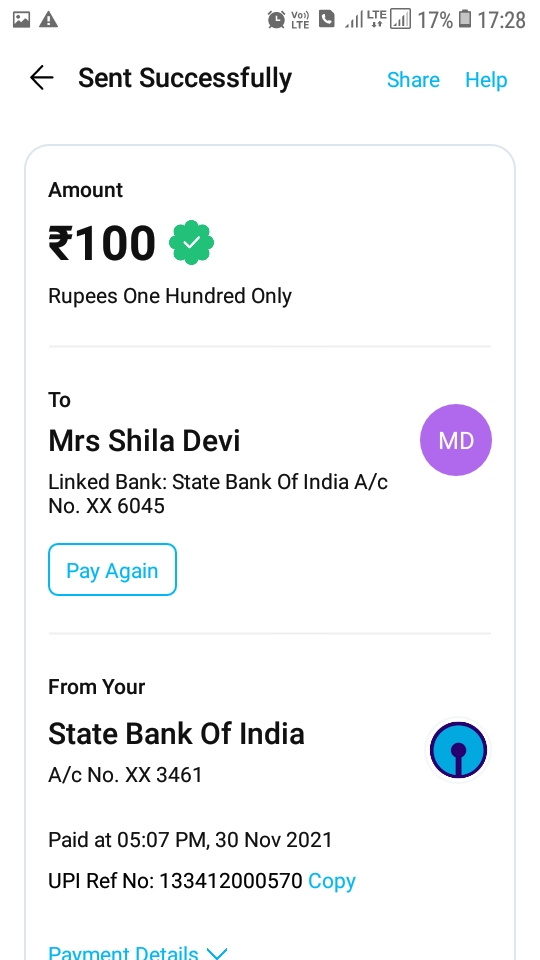Tap the back arrow icon
The height and width of the screenshot is (960, 540).
click(42, 78)
